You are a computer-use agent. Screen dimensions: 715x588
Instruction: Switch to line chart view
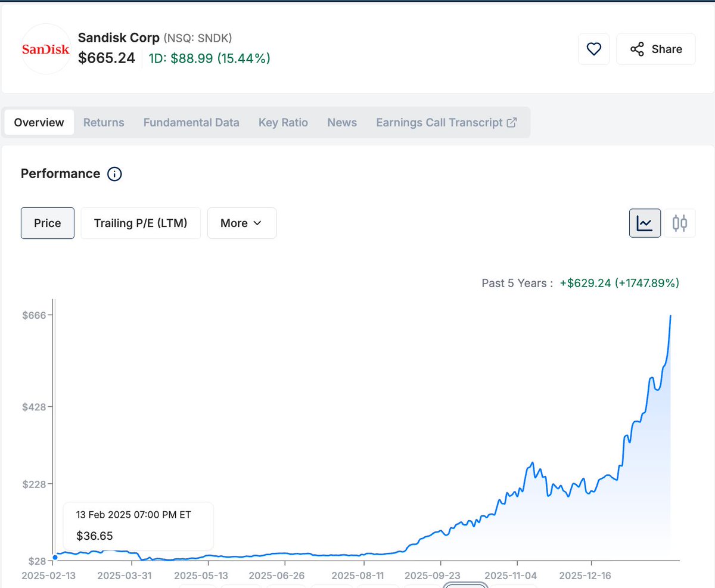(x=645, y=223)
